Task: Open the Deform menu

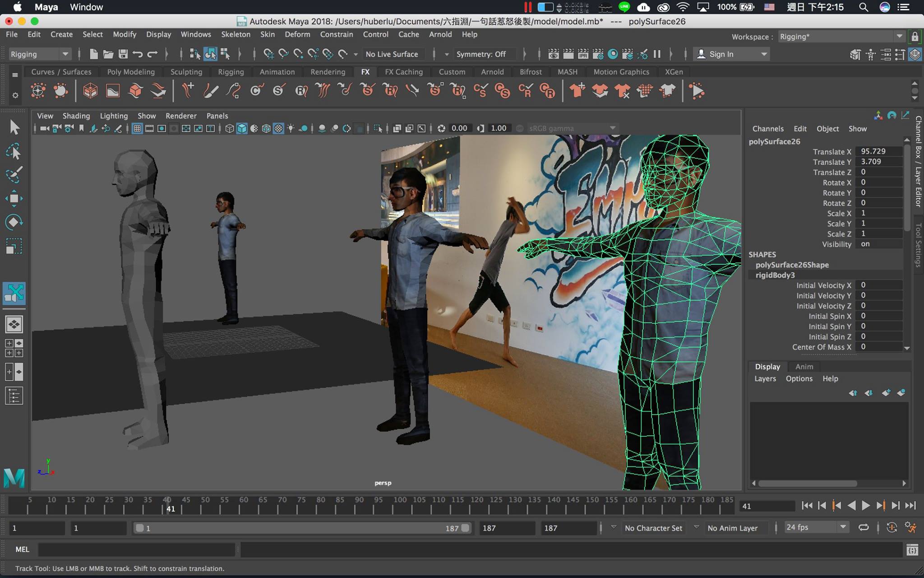Action: tap(297, 34)
